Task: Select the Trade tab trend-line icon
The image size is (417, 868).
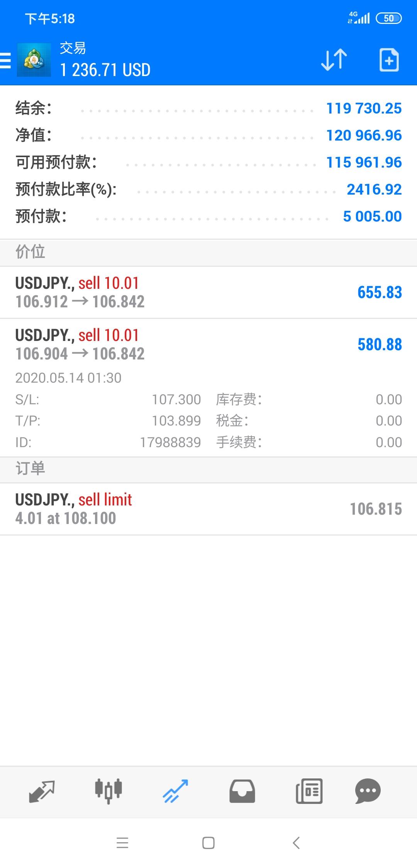Action: click(175, 791)
